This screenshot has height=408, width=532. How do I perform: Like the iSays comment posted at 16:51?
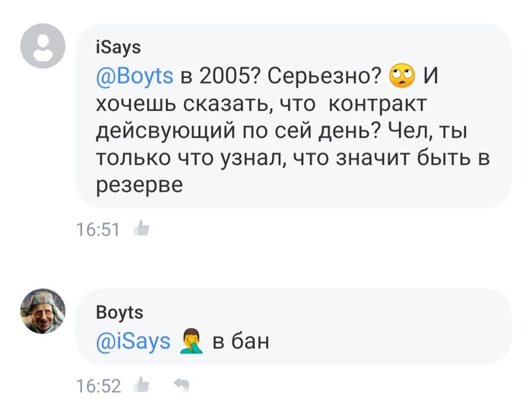(x=141, y=228)
